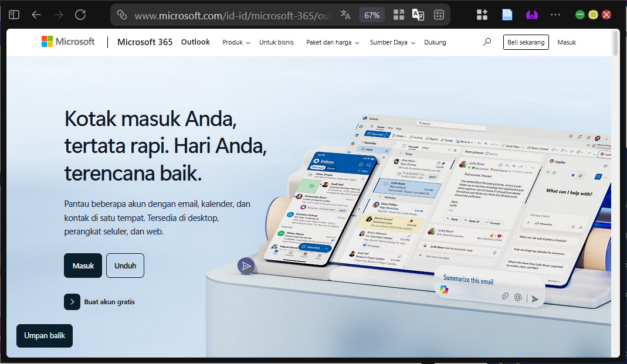627x364 pixels.
Task: Click the Unduh button
Action: tap(125, 266)
